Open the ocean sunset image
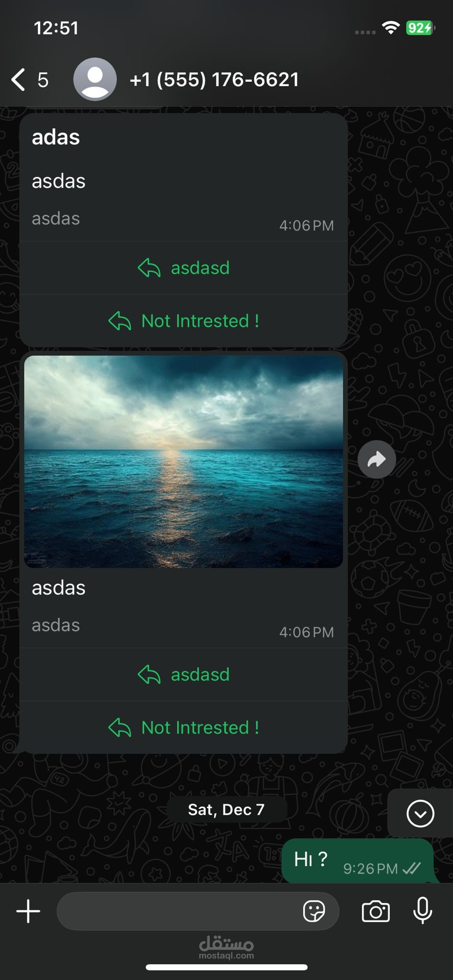 click(x=183, y=462)
